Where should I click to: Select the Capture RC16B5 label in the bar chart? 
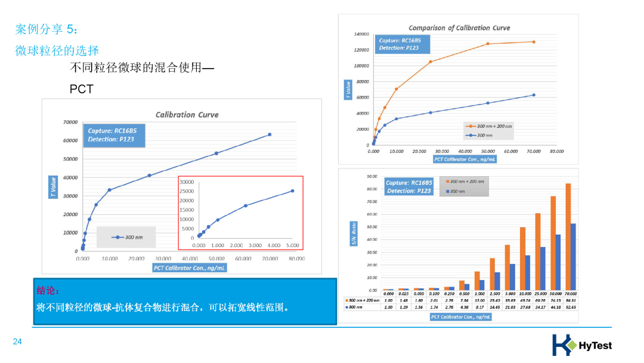click(x=408, y=186)
